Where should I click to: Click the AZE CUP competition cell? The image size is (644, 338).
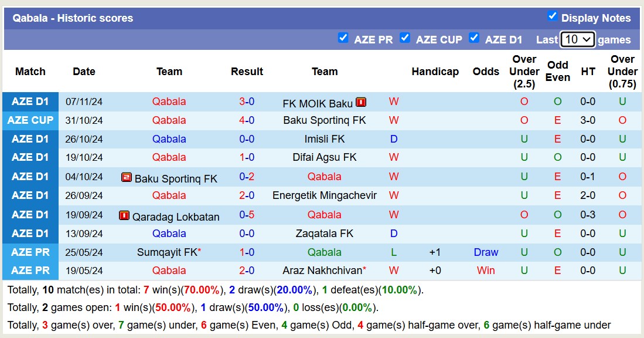30,120
